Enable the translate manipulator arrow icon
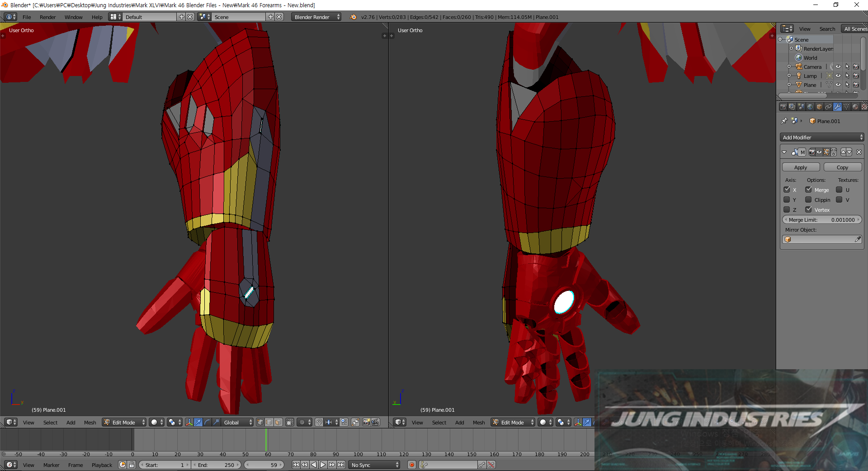 pyautogui.click(x=198, y=422)
